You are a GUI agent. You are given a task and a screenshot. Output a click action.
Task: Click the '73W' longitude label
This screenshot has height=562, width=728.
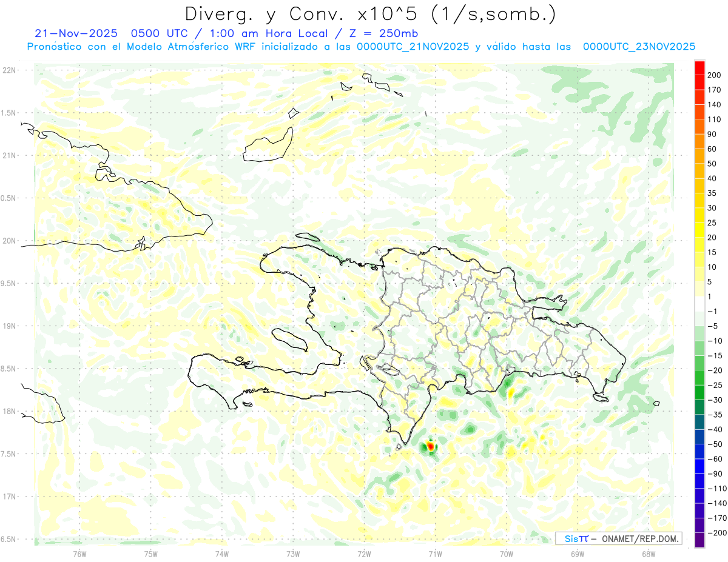point(293,554)
